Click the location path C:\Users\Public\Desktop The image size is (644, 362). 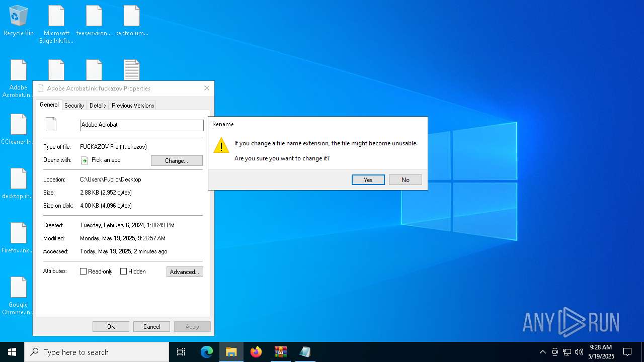pos(111,179)
